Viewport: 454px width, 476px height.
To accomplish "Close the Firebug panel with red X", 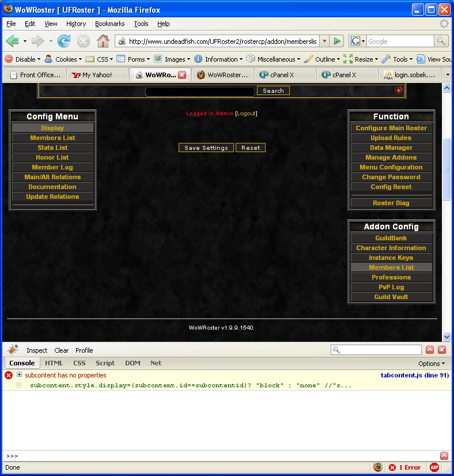I will (x=442, y=350).
